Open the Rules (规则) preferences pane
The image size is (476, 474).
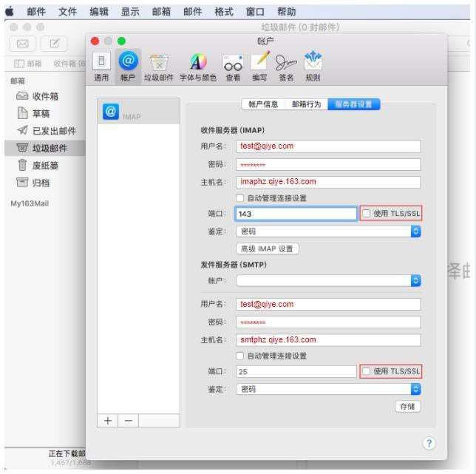(313, 67)
